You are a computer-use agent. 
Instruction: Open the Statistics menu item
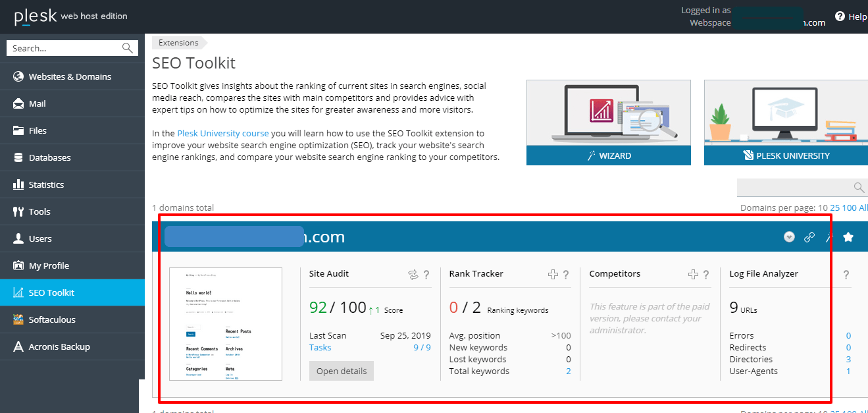[x=72, y=184]
